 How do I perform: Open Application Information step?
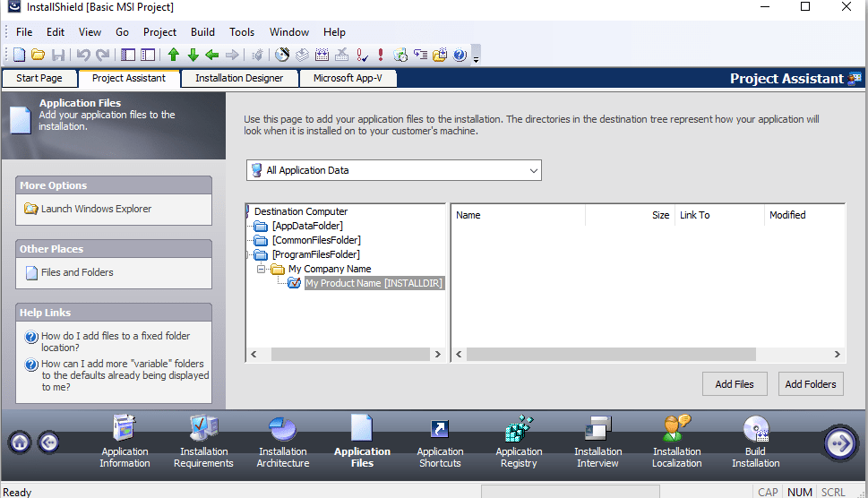point(125,441)
